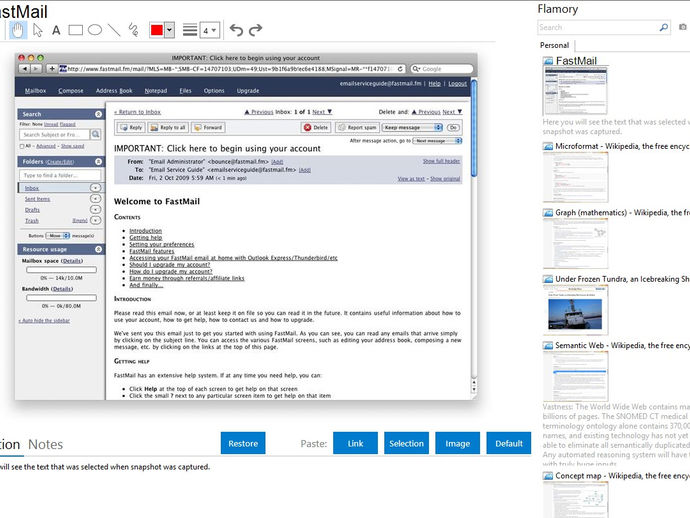This screenshot has height=518, width=690.
Task: Open the Inbox folder
Action: click(32, 188)
